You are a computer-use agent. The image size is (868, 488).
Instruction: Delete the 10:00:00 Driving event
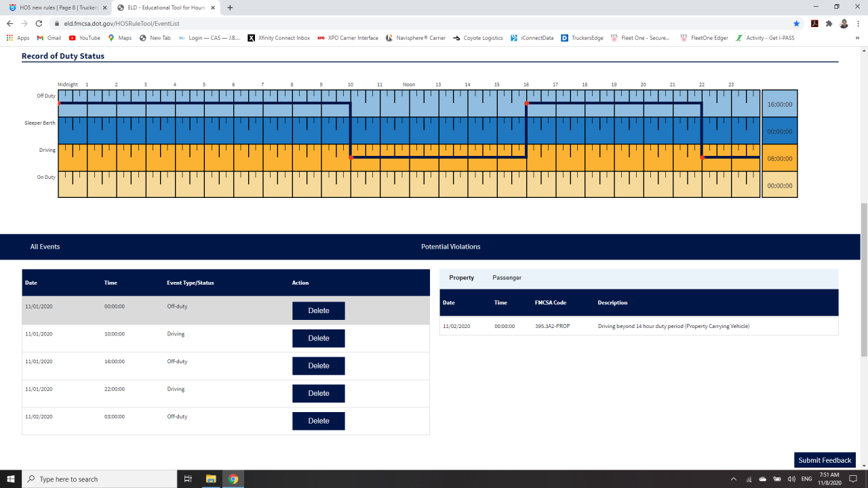(x=318, y=338)
